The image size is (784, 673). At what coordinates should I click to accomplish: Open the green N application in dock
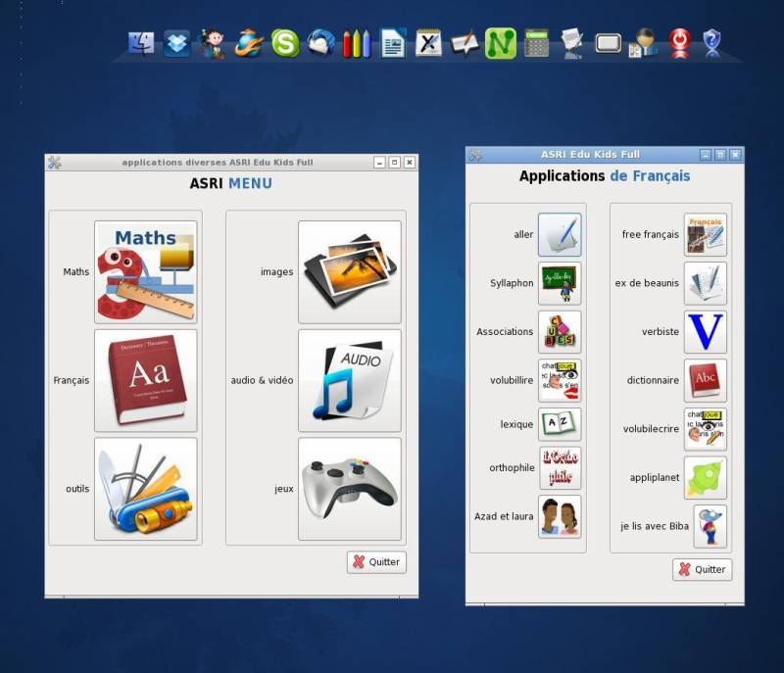click(501, 43)
